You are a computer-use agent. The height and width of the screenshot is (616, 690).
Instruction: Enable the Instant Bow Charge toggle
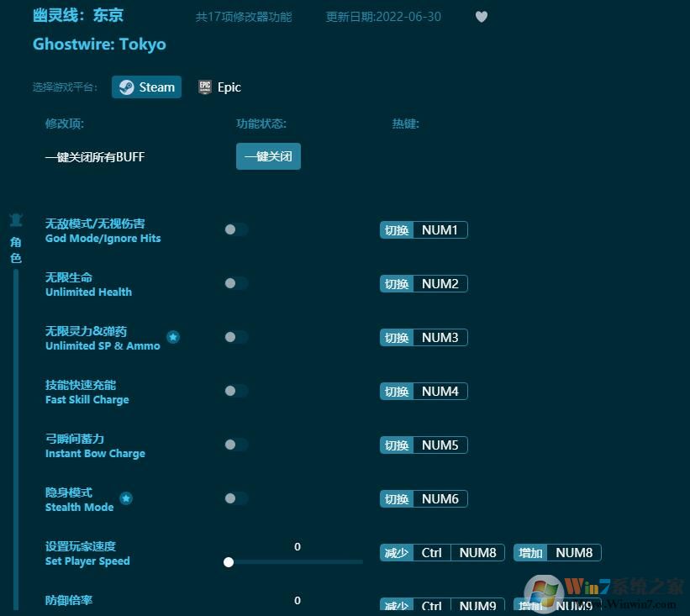[x=235, y=445]
